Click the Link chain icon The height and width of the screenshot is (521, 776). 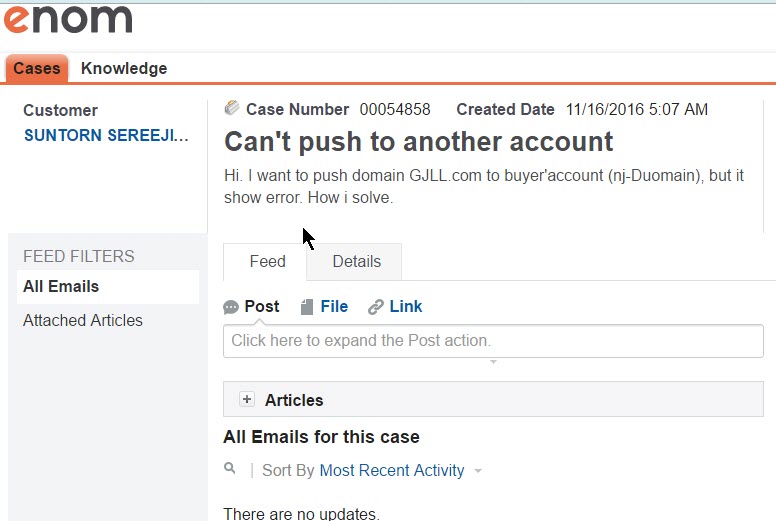pos(376,307)
